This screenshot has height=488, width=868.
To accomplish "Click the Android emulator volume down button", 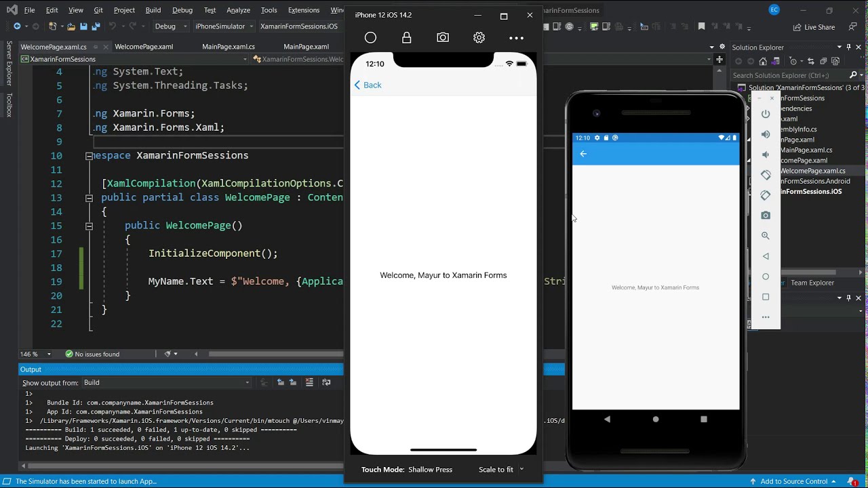I will [x=766, y=155].
